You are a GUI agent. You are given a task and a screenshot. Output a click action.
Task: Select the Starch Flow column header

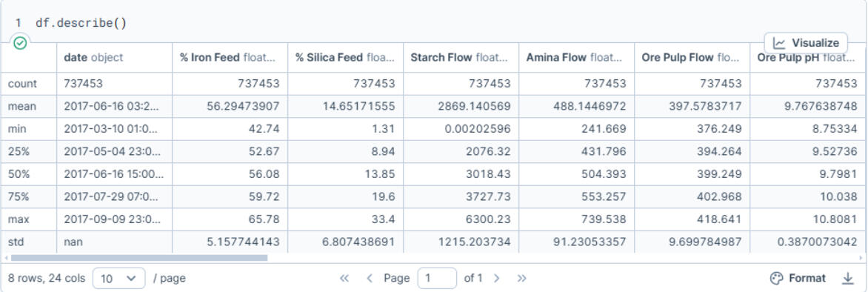click(x=461, y=58)
